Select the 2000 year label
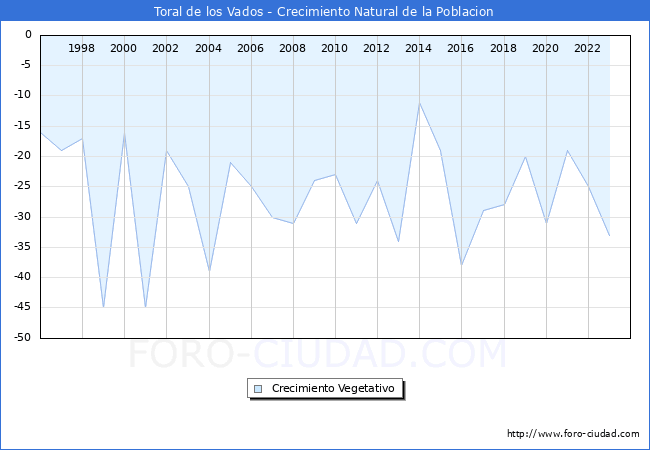Viewport: 650px width, 450px height. click(x=123, y=48)
